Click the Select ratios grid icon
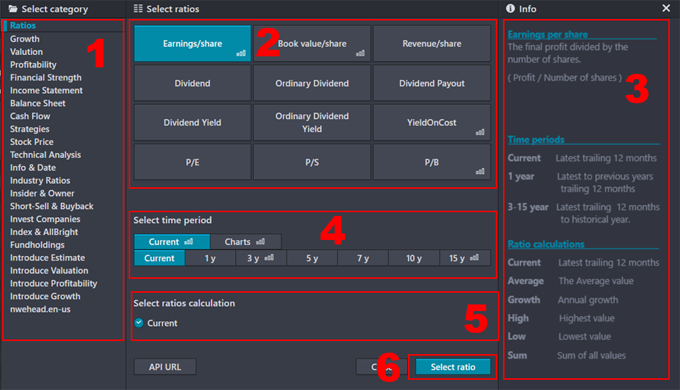This screenshot has width=680, height=390. pyautogui.click(x=138, y=8)
